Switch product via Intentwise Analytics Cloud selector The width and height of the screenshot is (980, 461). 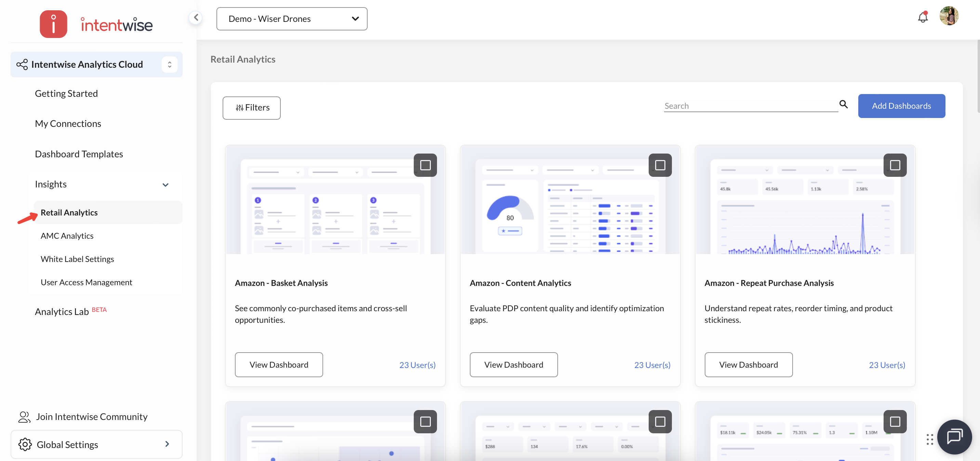click(x=169, y=64)
